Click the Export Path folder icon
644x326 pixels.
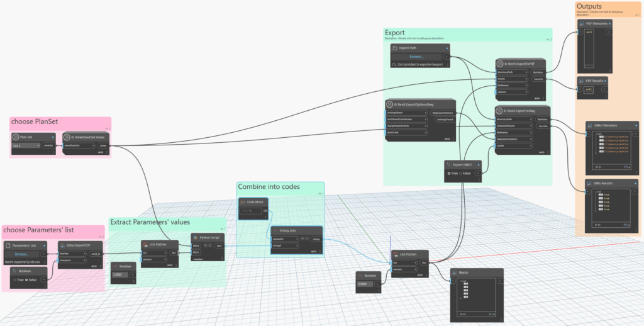pyautogui.click(x=394, y=48)
